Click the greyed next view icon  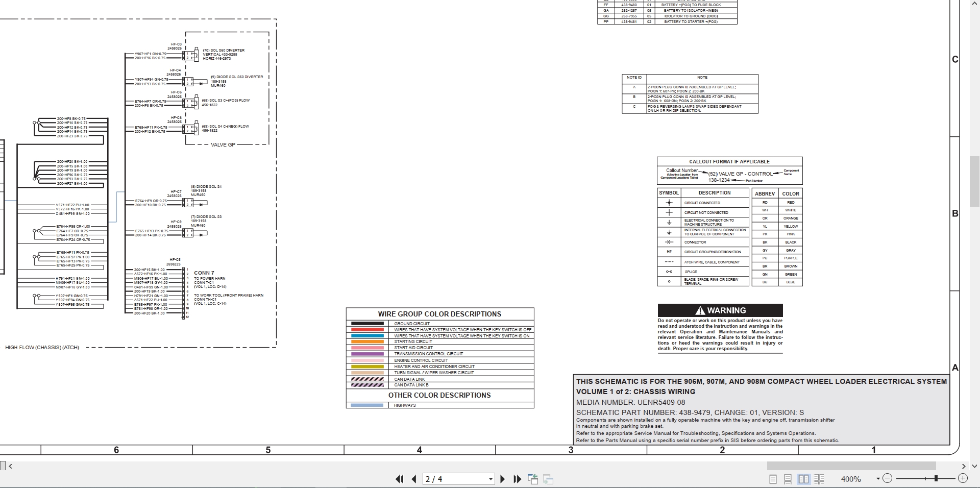[x=548, y=479]
